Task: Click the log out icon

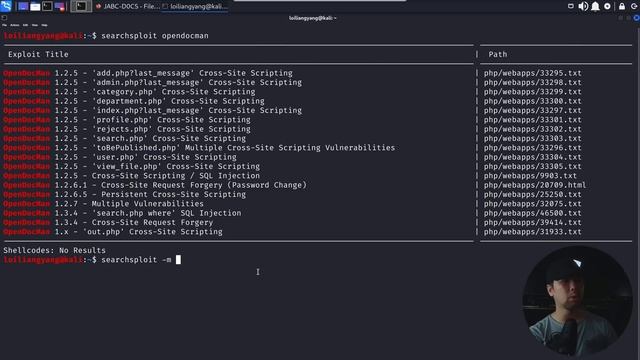Action: pyautogui.click(x=634, y=6)
